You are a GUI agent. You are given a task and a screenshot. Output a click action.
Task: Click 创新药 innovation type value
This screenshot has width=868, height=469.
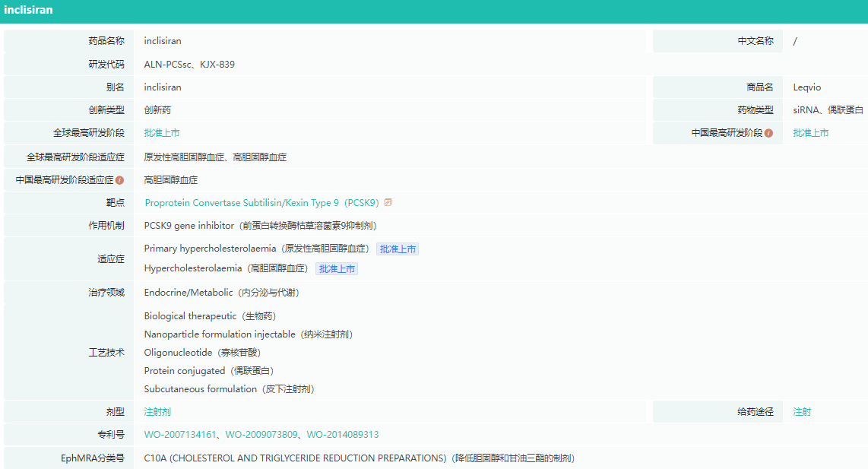click(157, 110)
